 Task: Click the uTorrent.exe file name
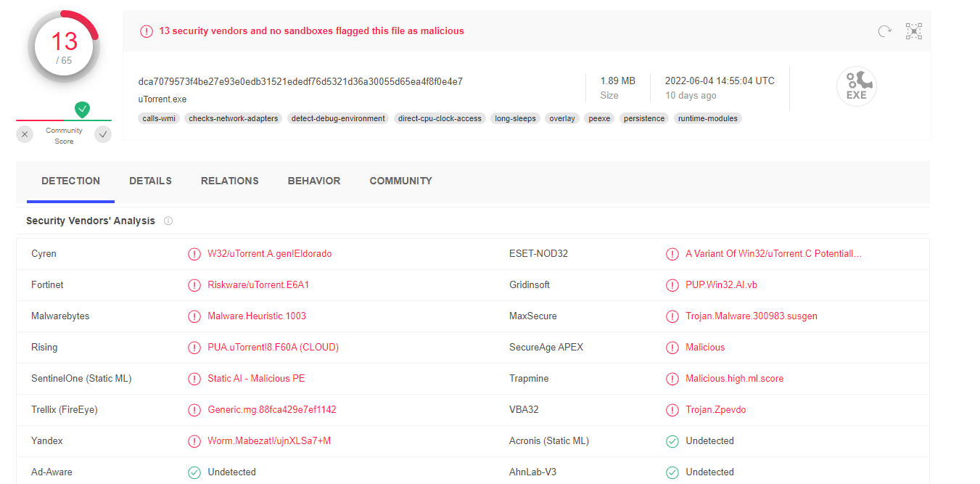pos(162,99)
